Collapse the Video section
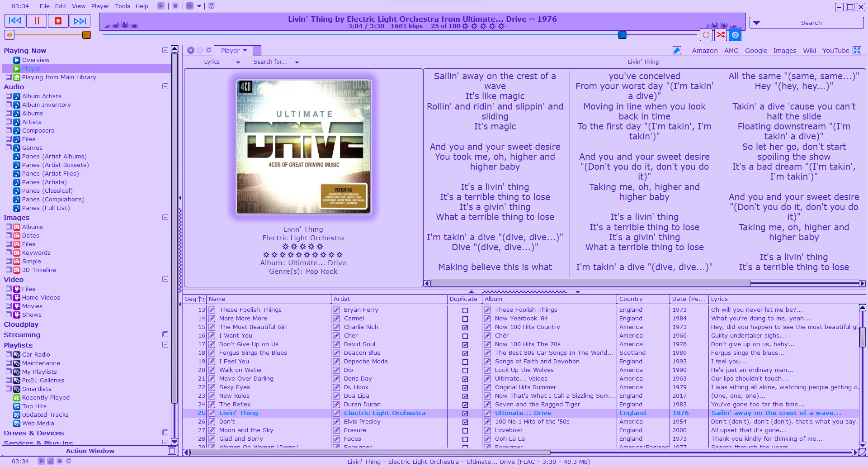868x467 pixels. point(165,279)
